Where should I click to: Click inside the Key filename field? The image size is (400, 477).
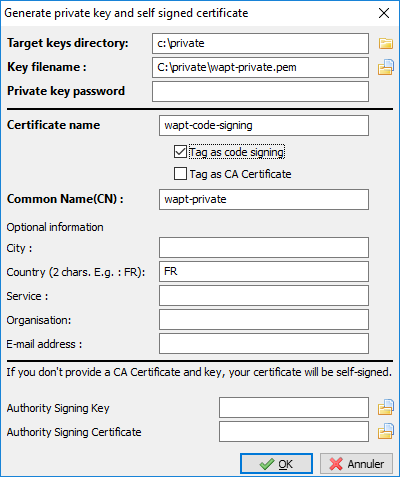(x=260, y=67)
